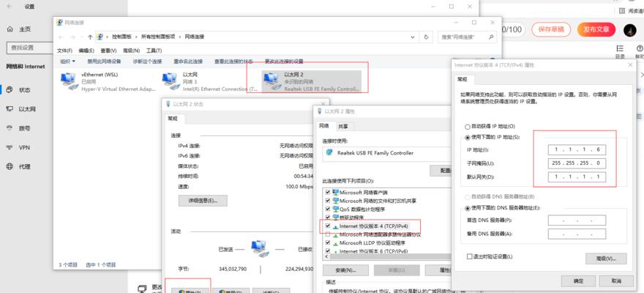Click 高级(V)... button in IPv4 dialog
This screenshot has height=293, width=644.
point(606,259)
